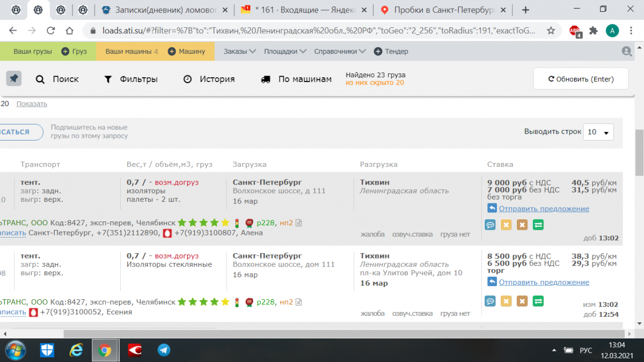This screenshot has width=644, height=362.
Task: Click the green swap arrows icon in second cargo row
Action: coord(538,301)
